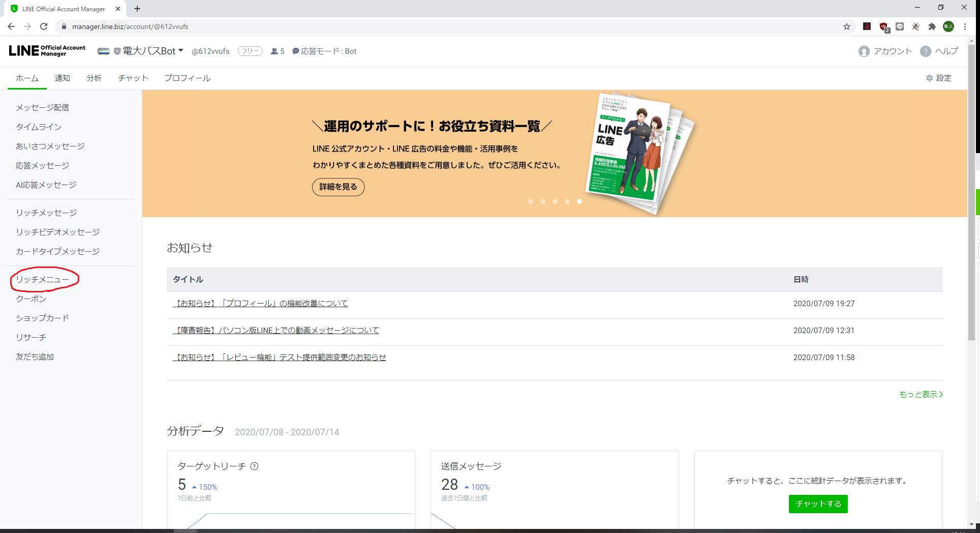The image size is (980, 533).
Task: Click the fourth banner pagination dot
Action: point(567,201)
